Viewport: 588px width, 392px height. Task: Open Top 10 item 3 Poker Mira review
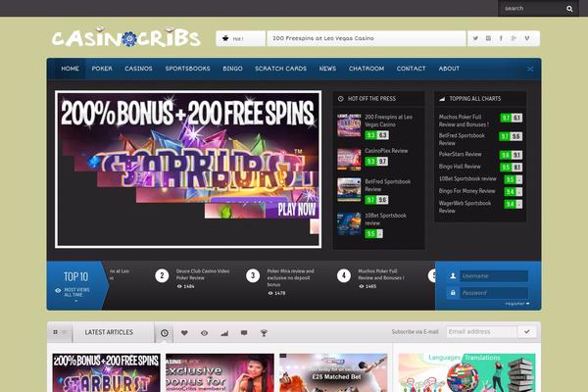coord(291,277)
